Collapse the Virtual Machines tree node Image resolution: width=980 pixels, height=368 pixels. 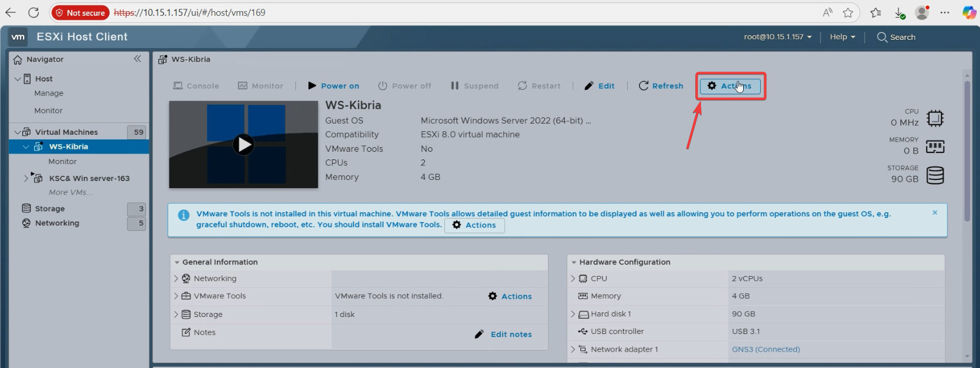(x=18, y=132)
